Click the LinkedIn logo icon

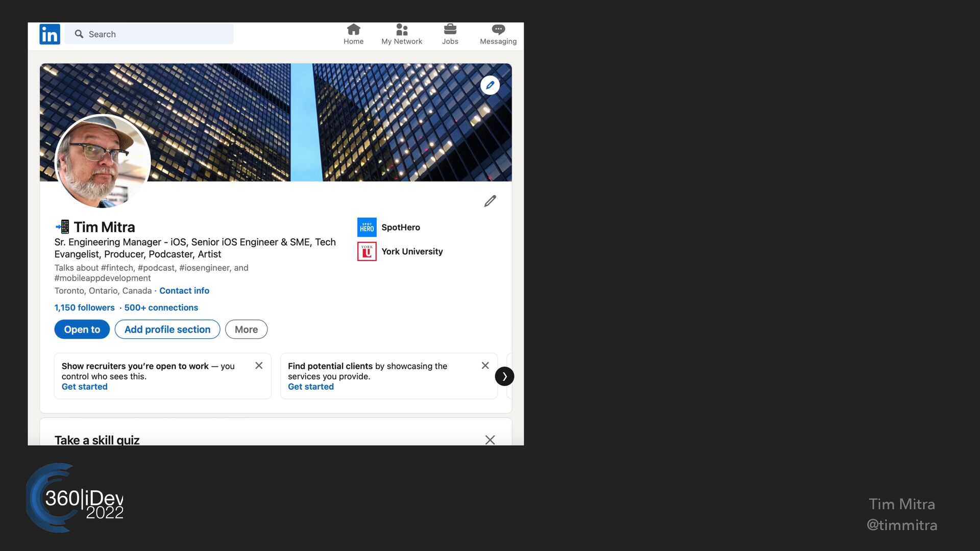(50, 34)
